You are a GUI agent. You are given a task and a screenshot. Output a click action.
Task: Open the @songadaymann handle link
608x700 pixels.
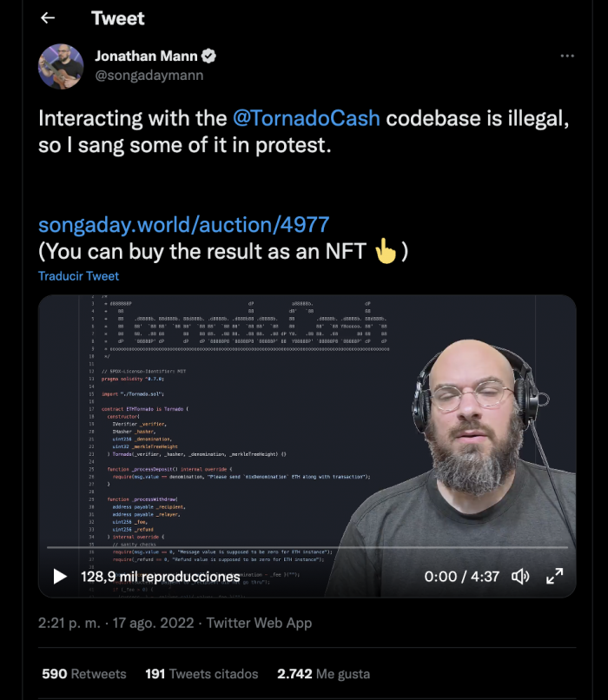(149, 76)
